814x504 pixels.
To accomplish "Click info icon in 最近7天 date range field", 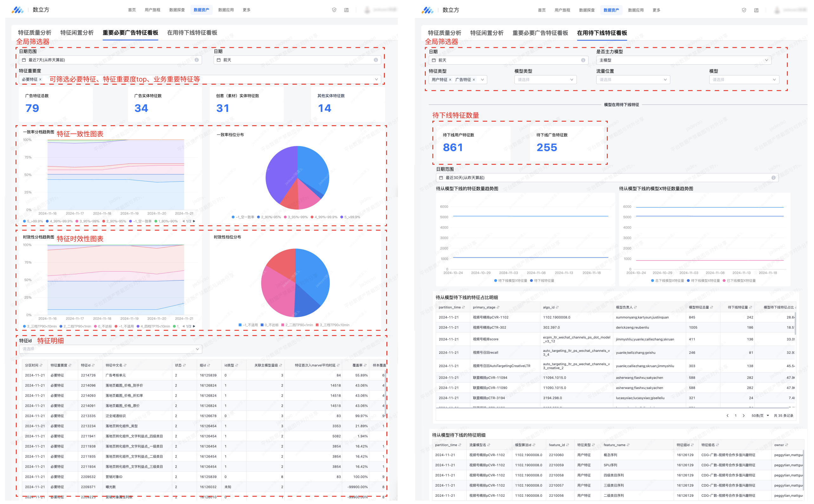I will coord(196,60).
